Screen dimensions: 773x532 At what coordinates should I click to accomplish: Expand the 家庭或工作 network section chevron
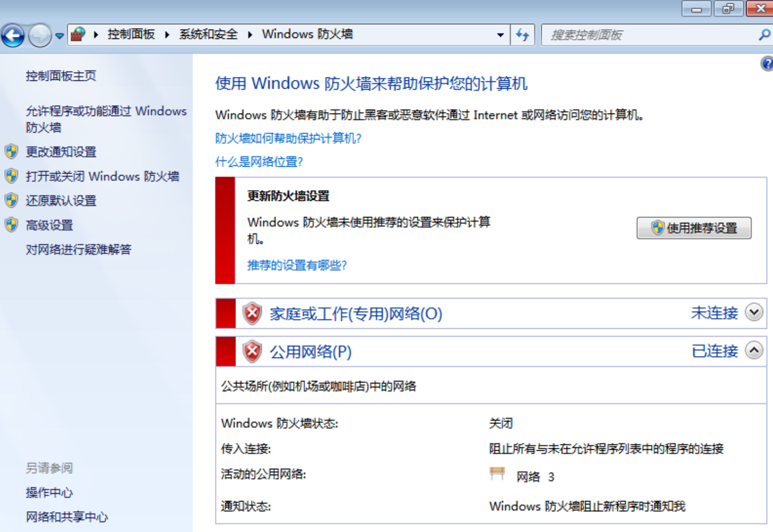point(754,313)
